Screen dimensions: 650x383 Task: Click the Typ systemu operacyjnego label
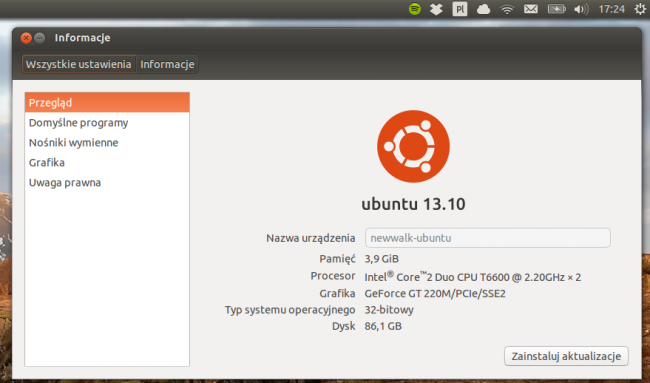[x=290, y=310]
